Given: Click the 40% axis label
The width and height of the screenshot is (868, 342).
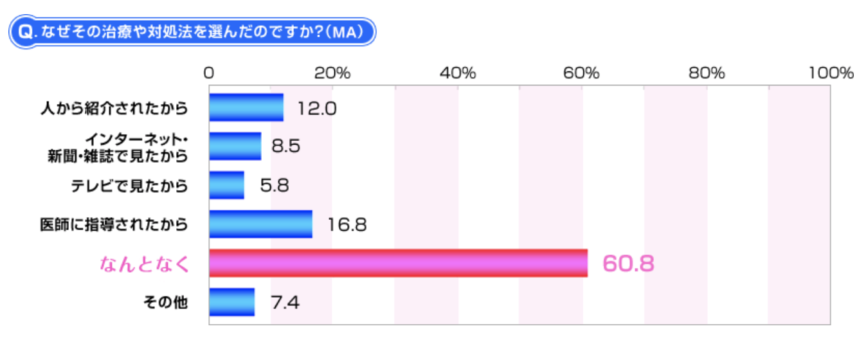Looking at the screenshot, I should pyautogui.click(x=457, y=73).
